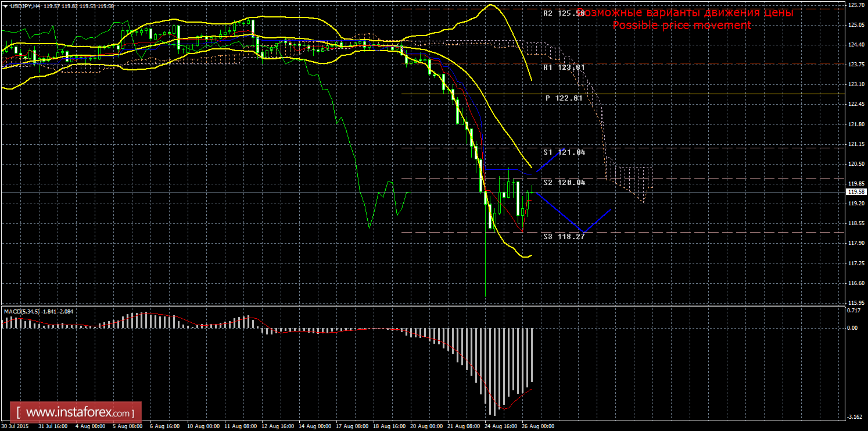Select the R1 123.01 resistance label

coord(564,67)
